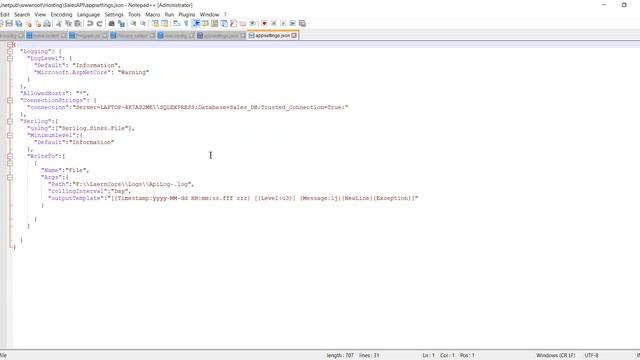Click the Zoom In toolbar icon
Viewport: 640px width, 360px height.
[133, 24]
